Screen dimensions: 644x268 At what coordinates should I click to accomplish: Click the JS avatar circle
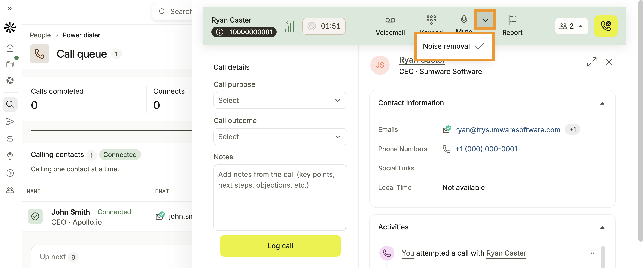coord(380,65)
